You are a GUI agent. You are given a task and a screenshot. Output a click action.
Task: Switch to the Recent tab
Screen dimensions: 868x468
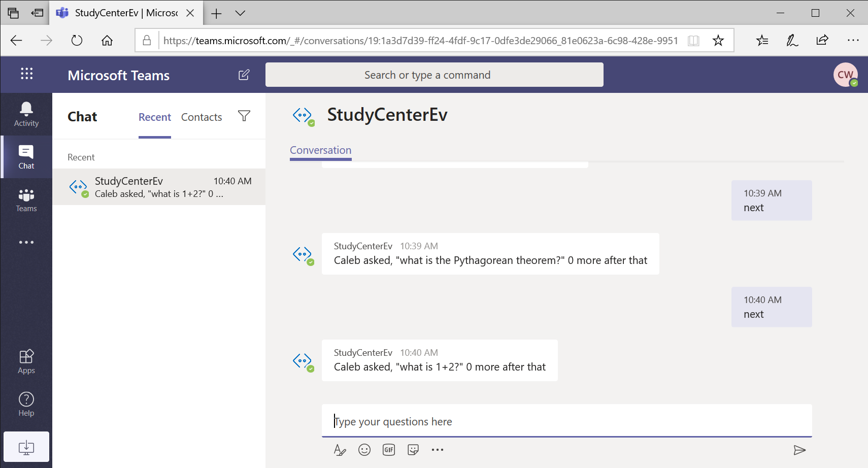[x=155, y=117]
